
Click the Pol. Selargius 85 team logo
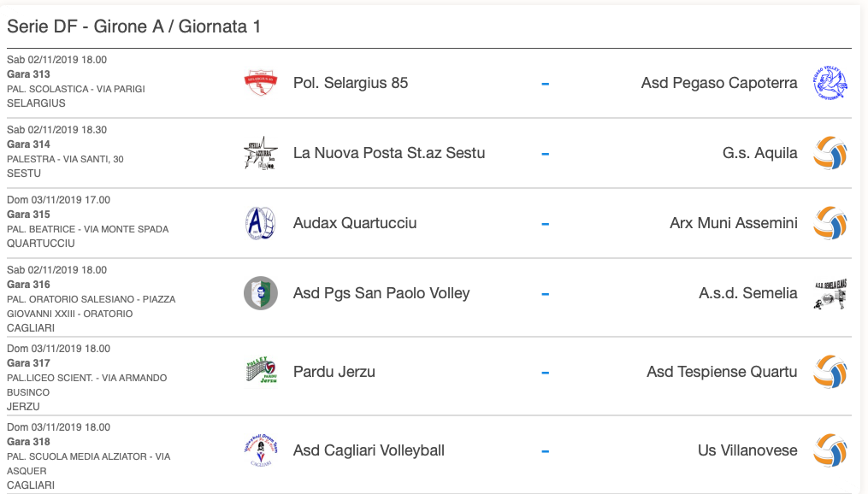tap(261, 83)
